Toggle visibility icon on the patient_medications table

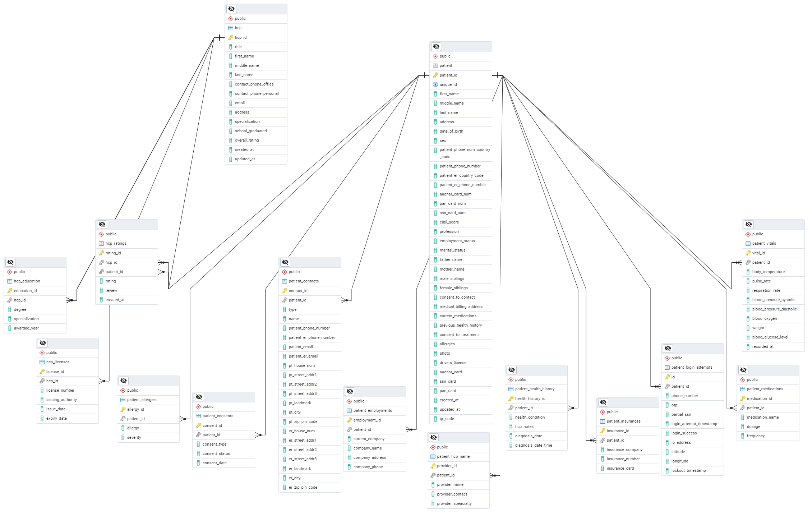pos(743,370)
